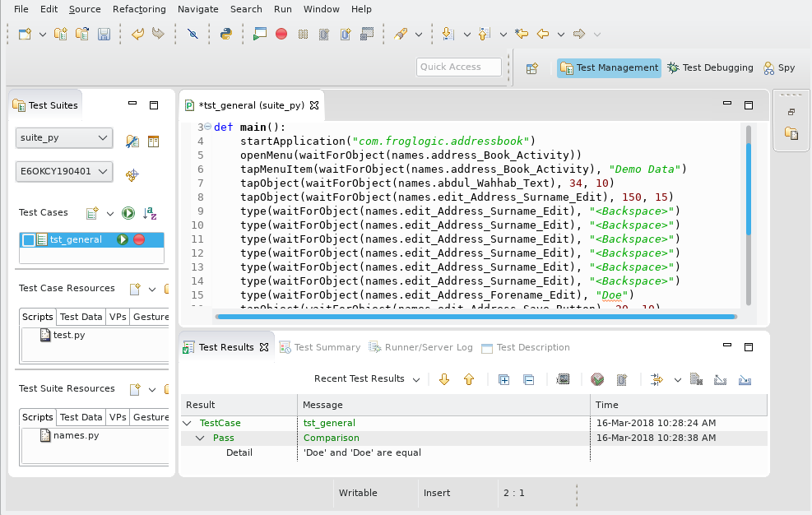Open the suite_py test suite dropdown
This screenshot has height=515, width=812.
64,137
